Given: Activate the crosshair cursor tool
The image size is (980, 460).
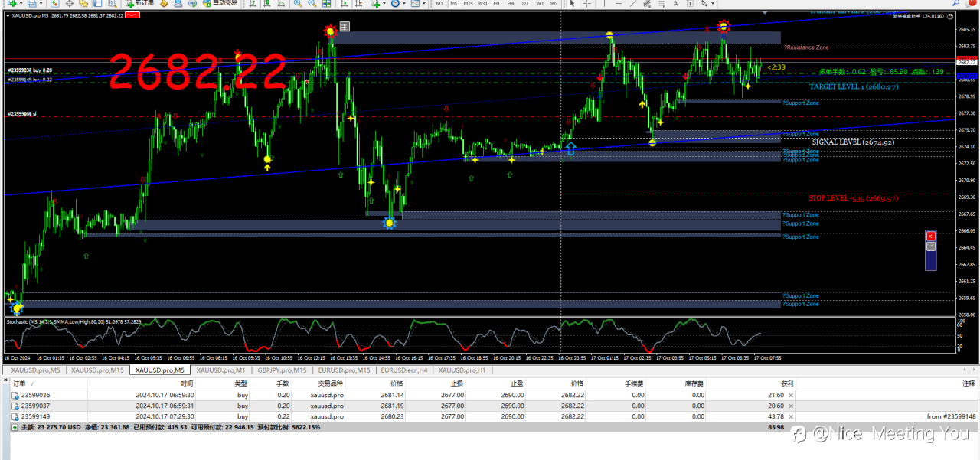Looking at the screenshot, I should click(587, 3).
